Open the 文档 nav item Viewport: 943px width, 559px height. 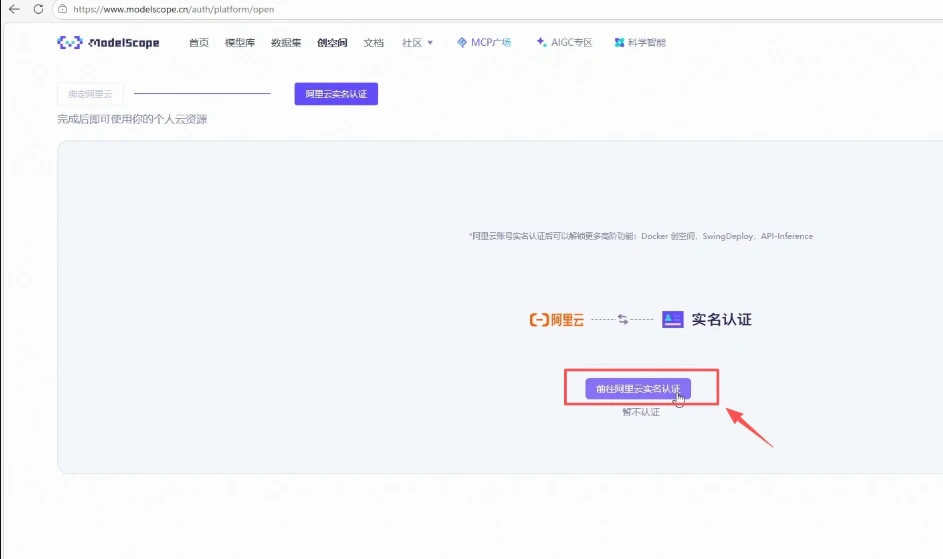click(x=373, y=43)
